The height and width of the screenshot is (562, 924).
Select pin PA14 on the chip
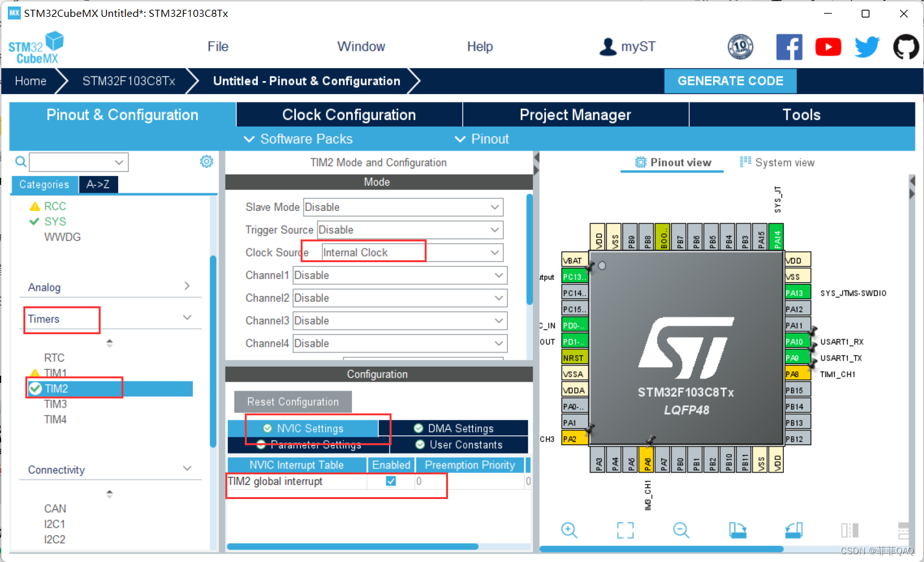777,237
